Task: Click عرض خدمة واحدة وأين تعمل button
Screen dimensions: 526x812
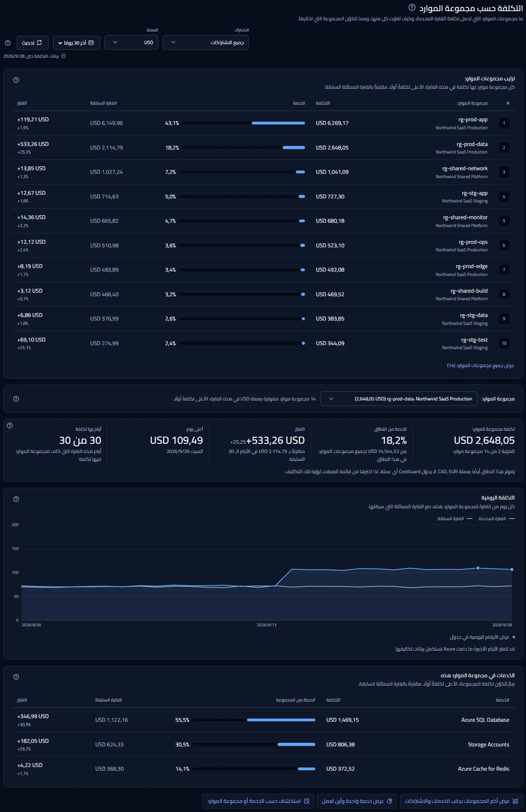Action: [x=357, y=801]
